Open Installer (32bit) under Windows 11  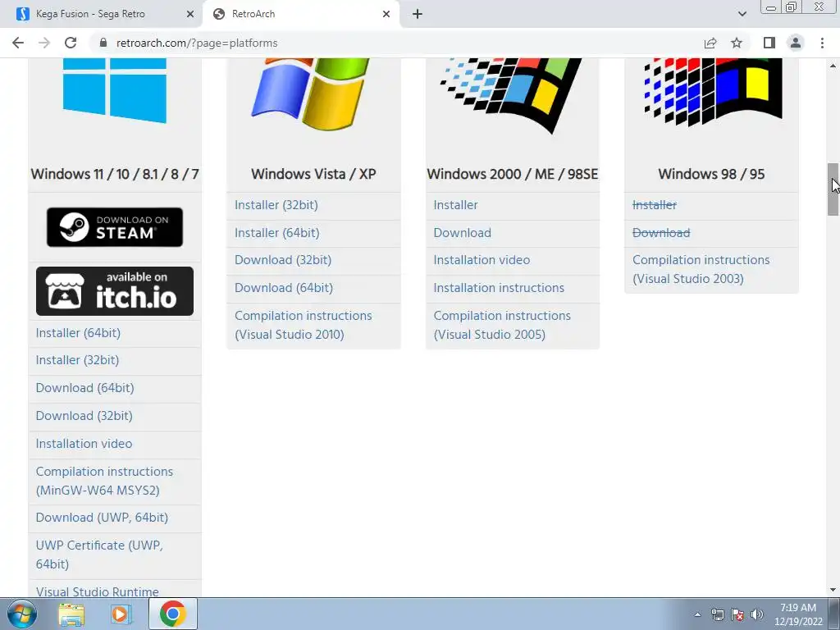coord(77,360)
